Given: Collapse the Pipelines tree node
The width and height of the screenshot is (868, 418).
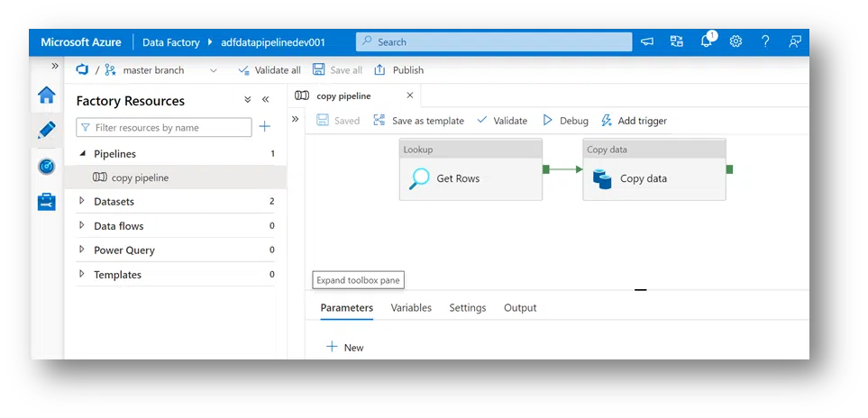Looking at the screenshot, I should [82, 154].
